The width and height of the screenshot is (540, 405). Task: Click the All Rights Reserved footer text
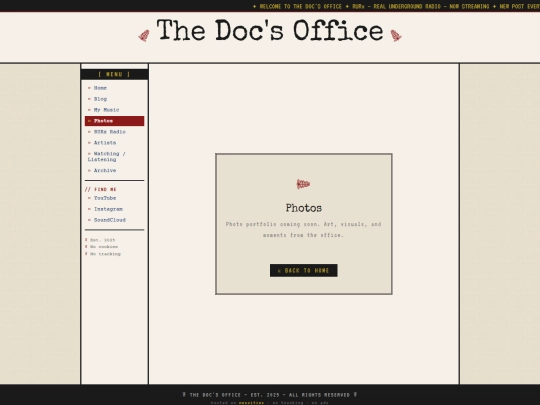coord(319,395)
